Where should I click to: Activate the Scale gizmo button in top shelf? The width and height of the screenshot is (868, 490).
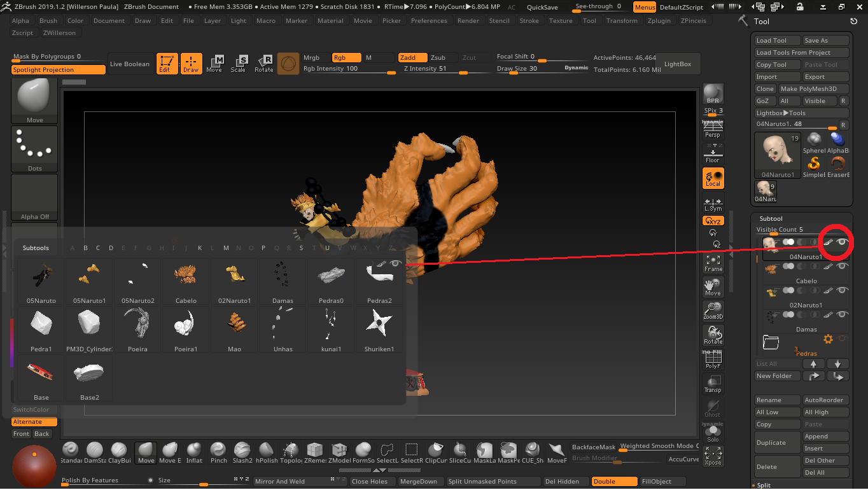239,64
